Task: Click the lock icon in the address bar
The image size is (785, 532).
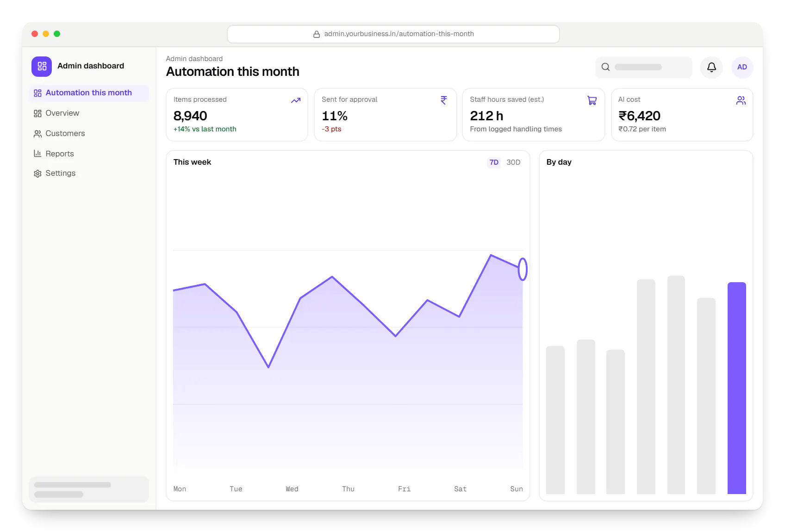Action: point(317,34)
